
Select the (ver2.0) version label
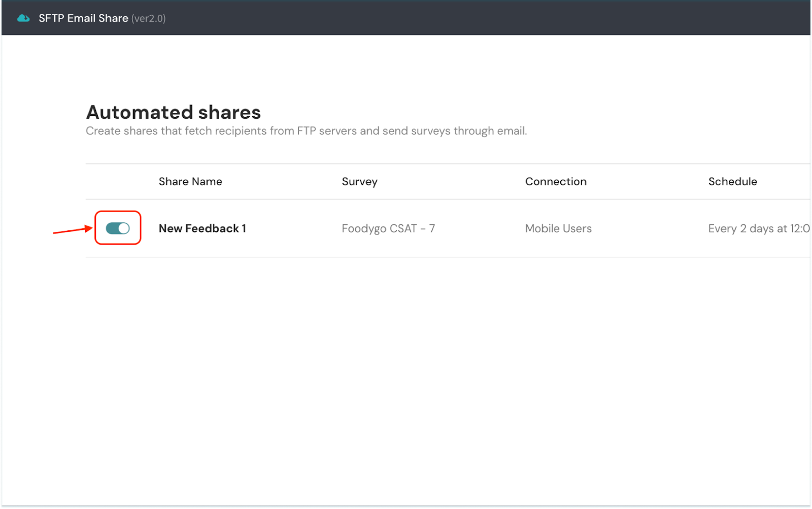(x=148, y=19)
